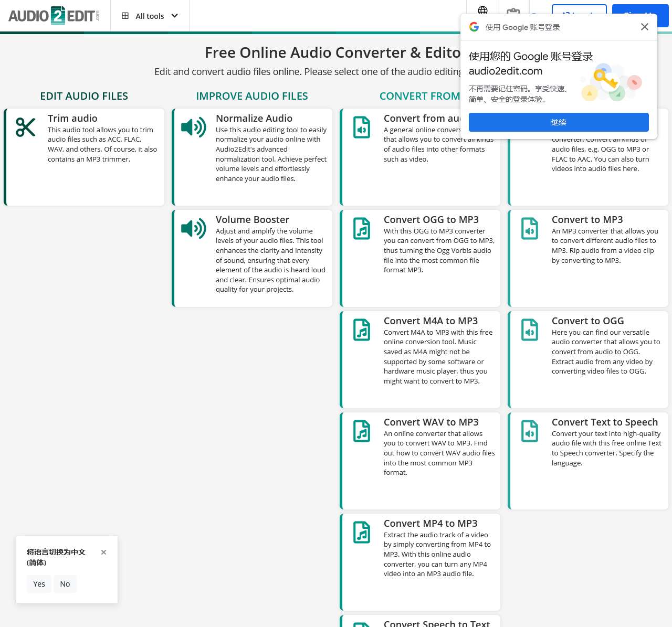672x627 pixels.
Task: Open the Volume Booster tool title
Action: click(253, 220)
